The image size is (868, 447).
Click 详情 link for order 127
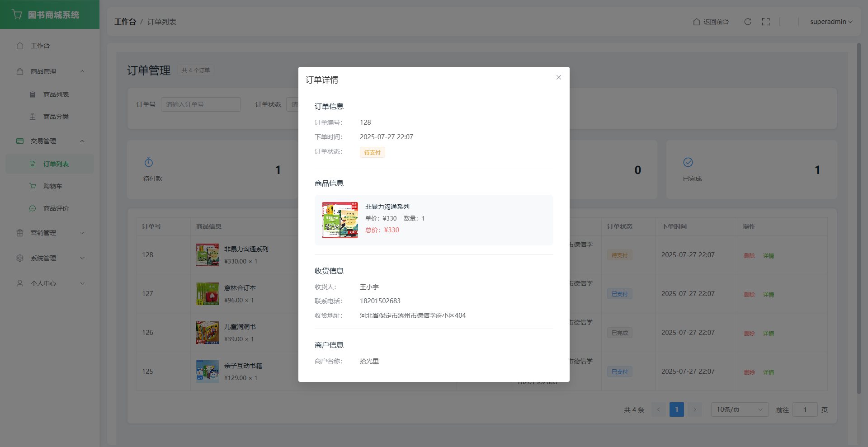[769, 294]
